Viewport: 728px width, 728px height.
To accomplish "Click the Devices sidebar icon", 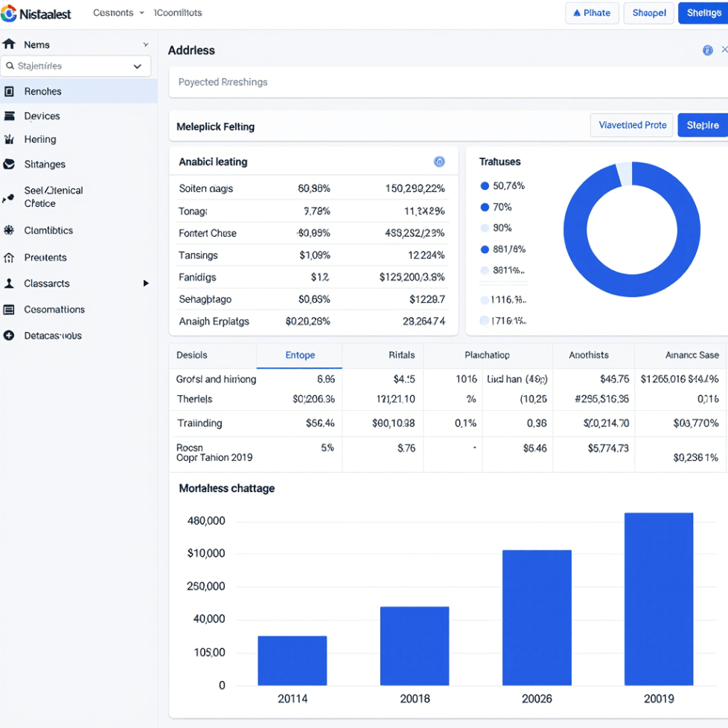I will (x=9, y=116).
